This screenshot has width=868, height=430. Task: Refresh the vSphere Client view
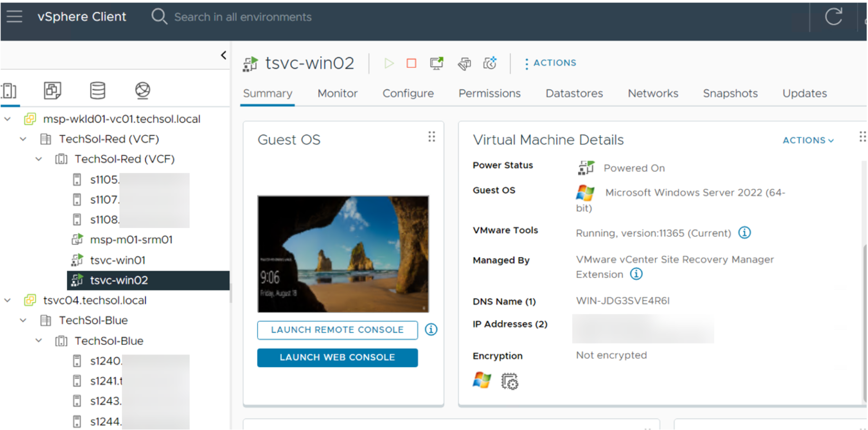tap(834, 16)
